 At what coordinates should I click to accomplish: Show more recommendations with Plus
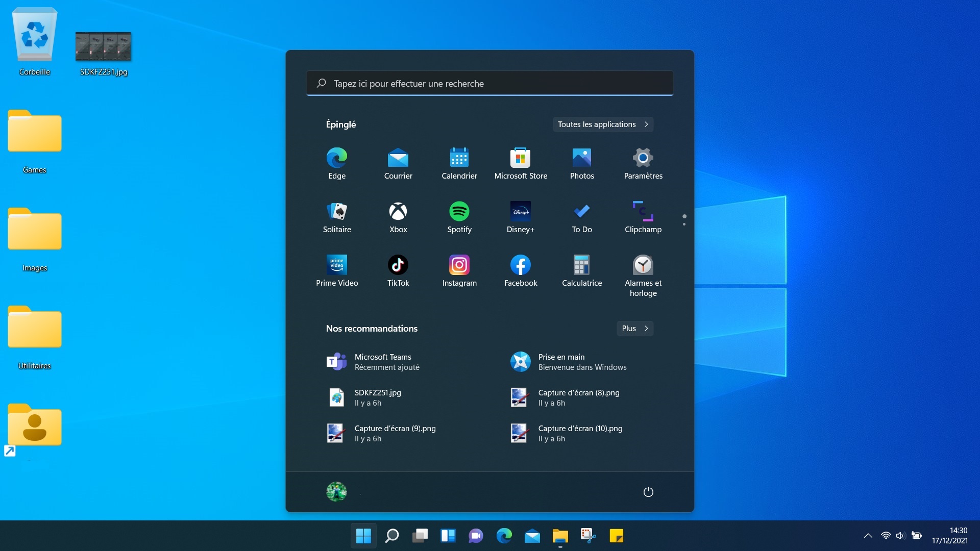click(635, 329)
